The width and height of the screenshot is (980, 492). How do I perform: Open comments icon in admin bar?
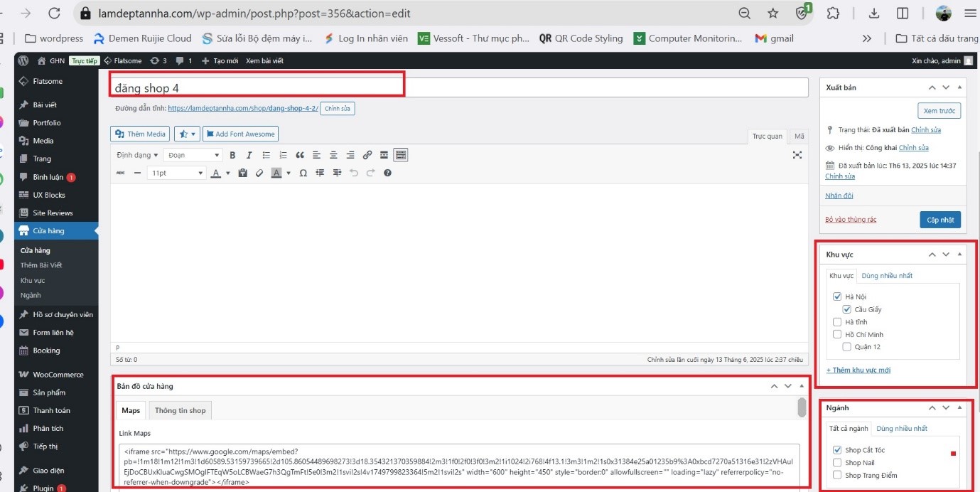click(183, 61)
